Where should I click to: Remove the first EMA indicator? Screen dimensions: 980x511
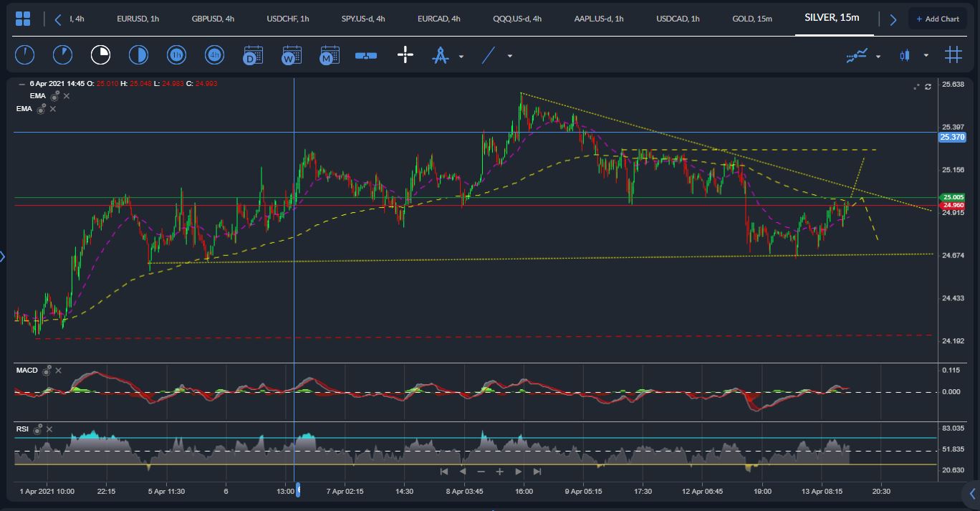[67, 95]
